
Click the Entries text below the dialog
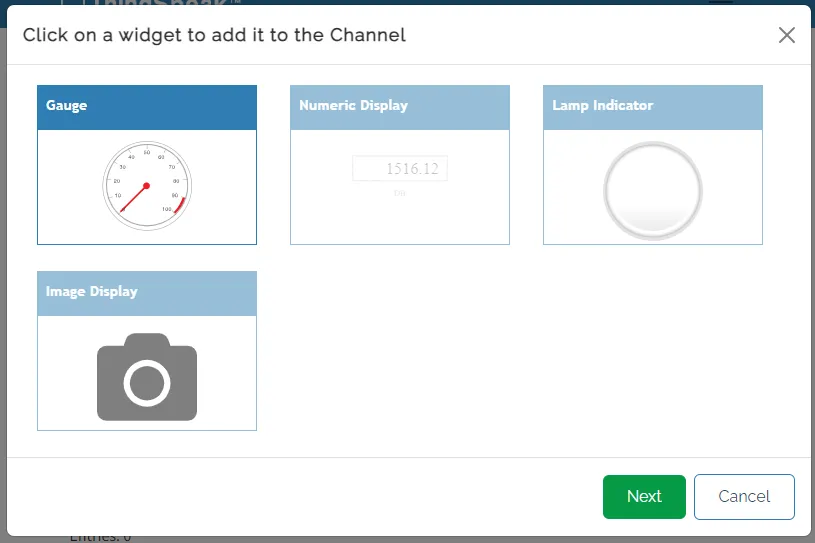[x=100, y=538]
